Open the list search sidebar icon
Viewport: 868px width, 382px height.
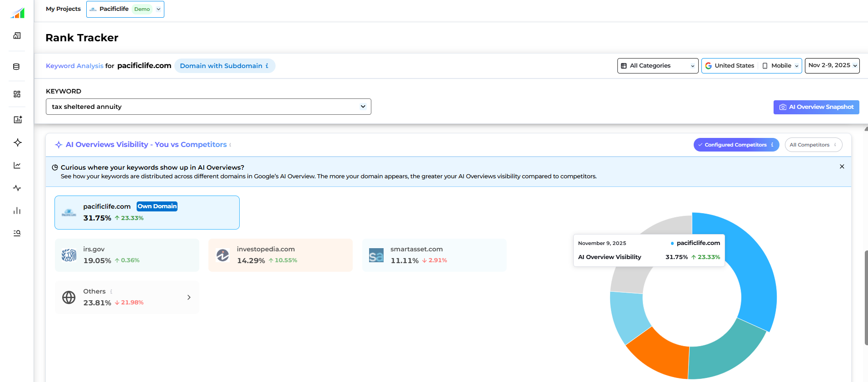[17, 233]
